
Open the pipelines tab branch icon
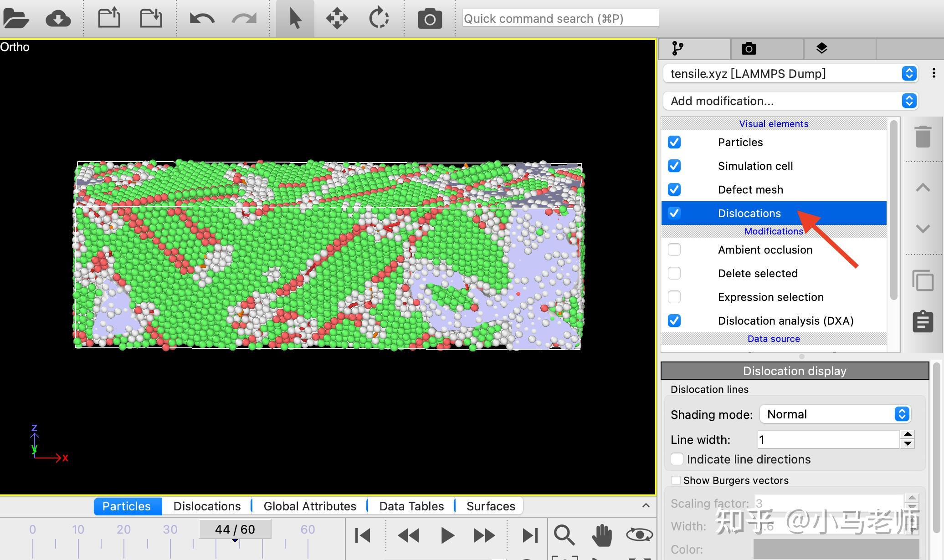tap(677, 48)
